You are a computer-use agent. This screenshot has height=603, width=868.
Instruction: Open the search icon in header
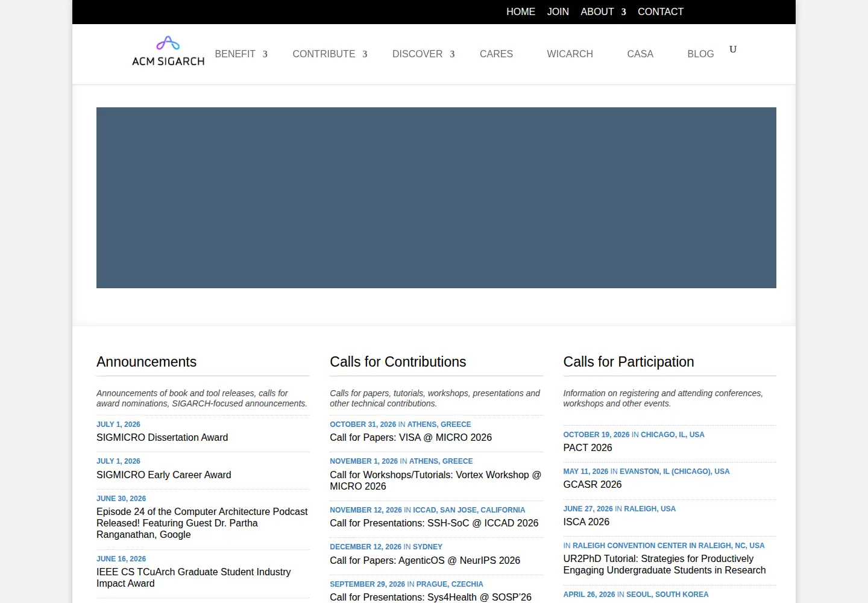click(733, 49)
